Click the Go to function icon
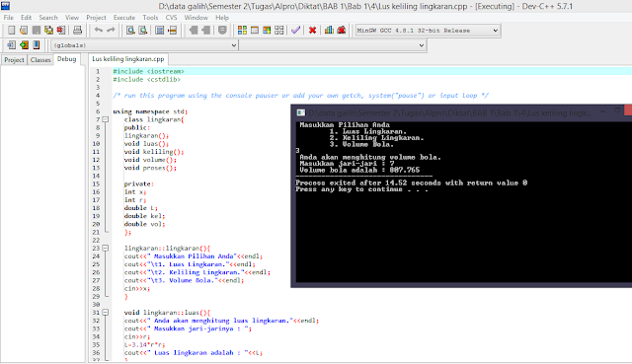Viewport: 632px width, 364px height. [160, 31]
